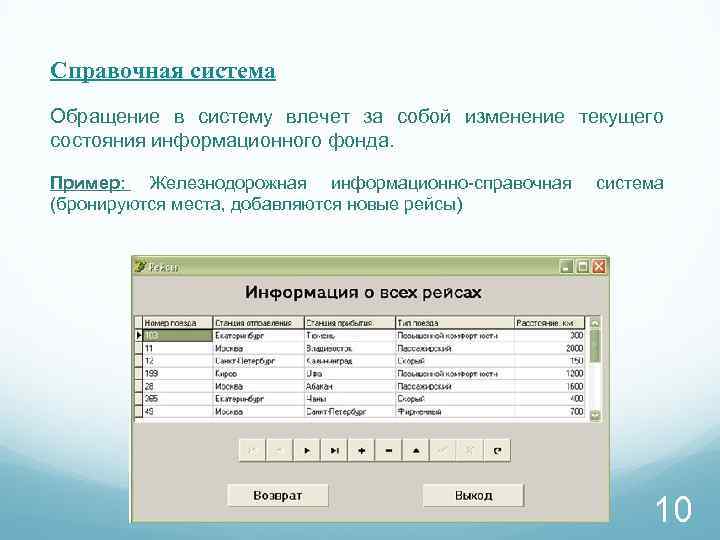Go to next record in navigator

(307, 450)
